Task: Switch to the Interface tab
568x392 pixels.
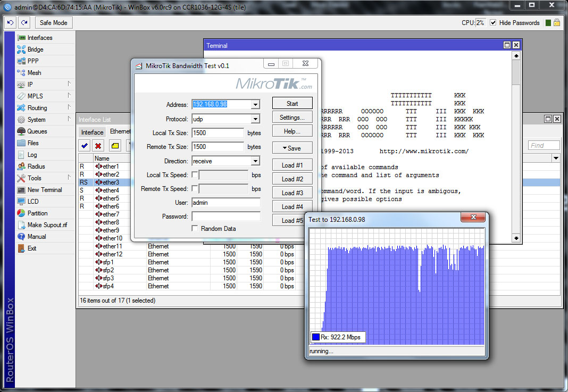Action: tap(92, 132)
